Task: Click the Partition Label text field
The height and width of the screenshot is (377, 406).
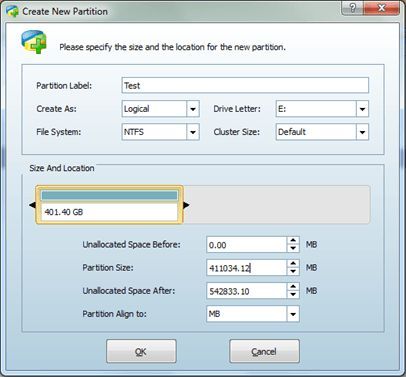Action: click(245, 85)
